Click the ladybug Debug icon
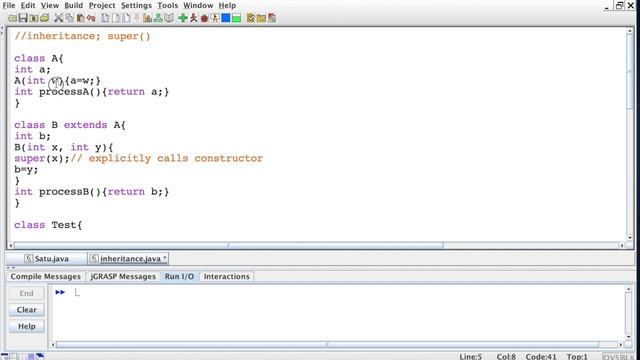Viewport: 640px width, 360px height. click(204, 18)
